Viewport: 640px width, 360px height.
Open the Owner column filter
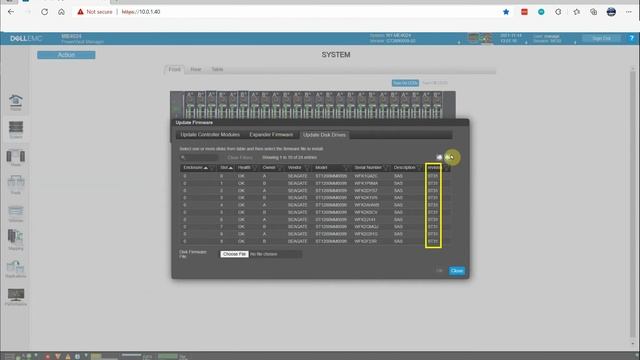[280, 168]
